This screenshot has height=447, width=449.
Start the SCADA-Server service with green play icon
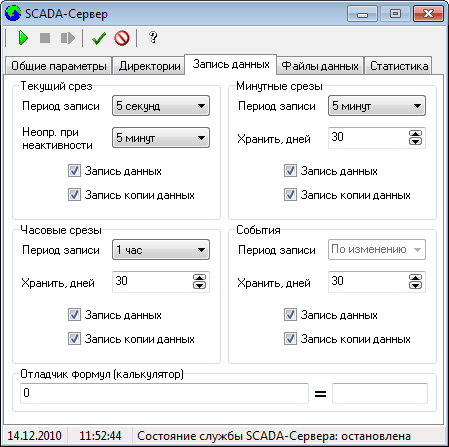click(23, 38)
